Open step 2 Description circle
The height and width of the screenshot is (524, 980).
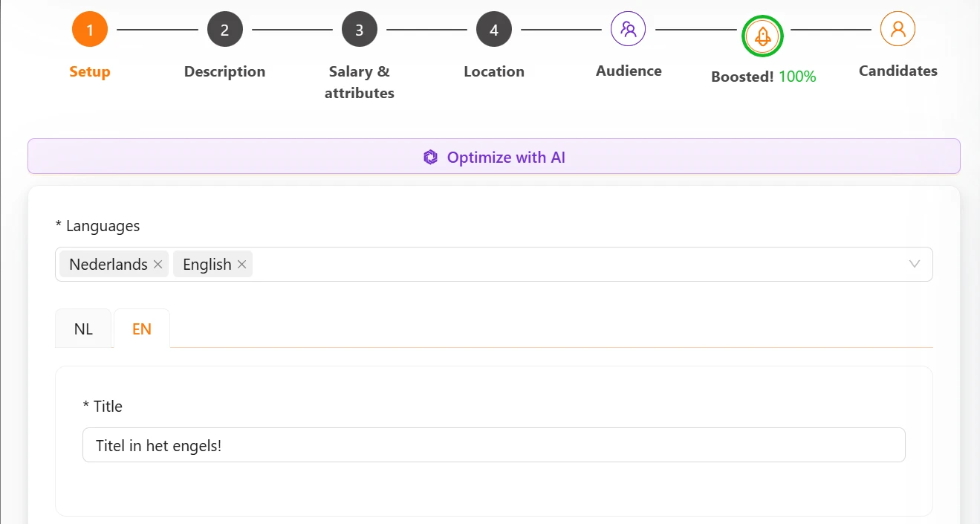point(224,30)
